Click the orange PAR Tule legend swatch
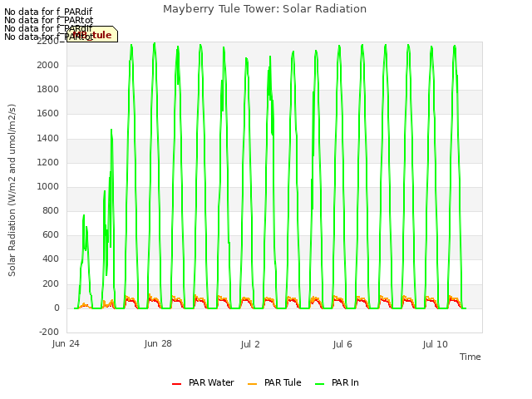The width and height of the screenshot is (532, 399). tap(253, 384)
